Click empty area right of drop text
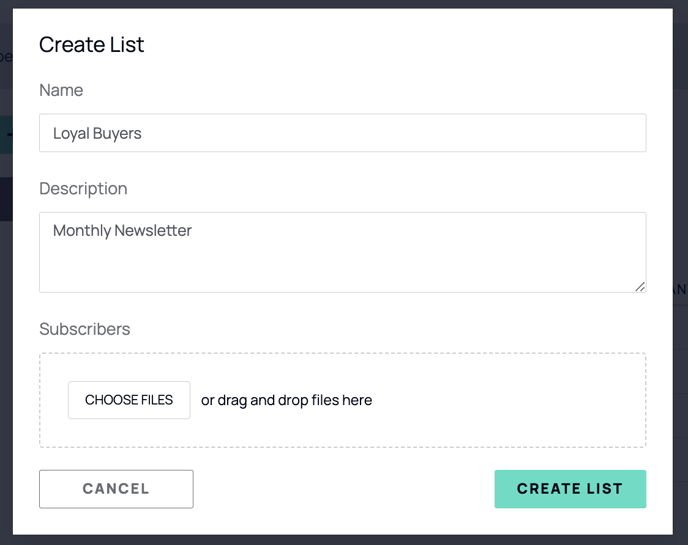The height and width of the screenshot is (545, 688). [505, 400]
